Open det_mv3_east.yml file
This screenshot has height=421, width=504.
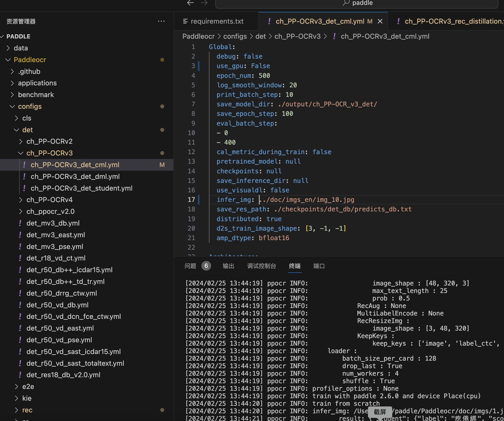(x=87, y=235)
